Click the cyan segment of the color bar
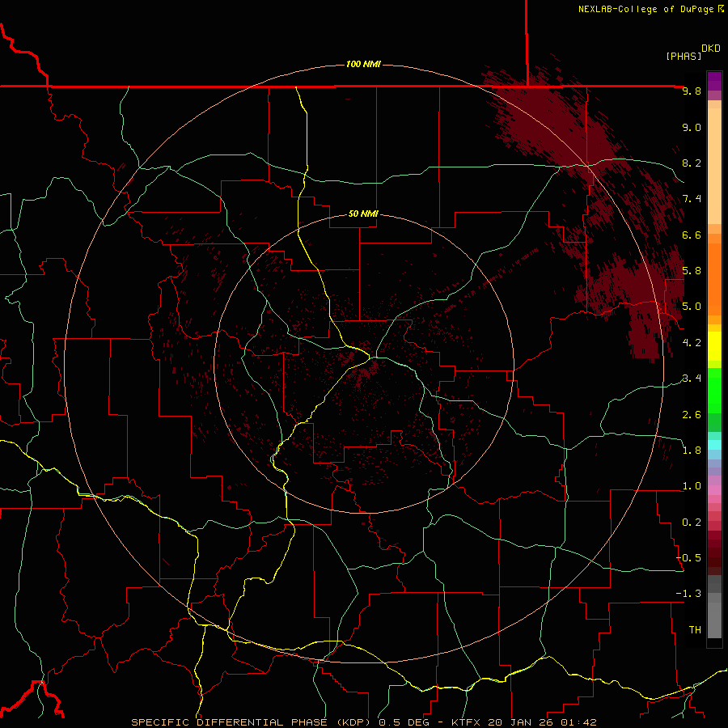This screenshot has height=728, width=728. [x=714, y=445]
